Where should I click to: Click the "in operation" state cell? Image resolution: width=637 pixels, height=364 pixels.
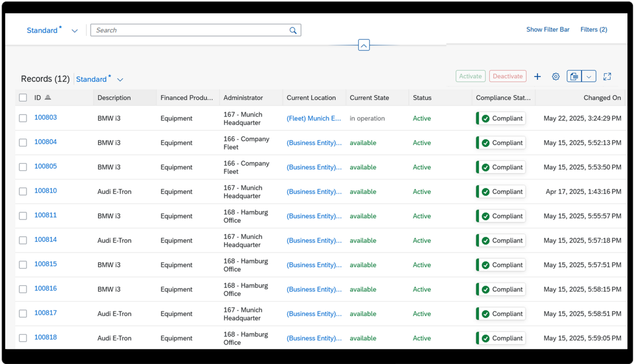[367, 118]
